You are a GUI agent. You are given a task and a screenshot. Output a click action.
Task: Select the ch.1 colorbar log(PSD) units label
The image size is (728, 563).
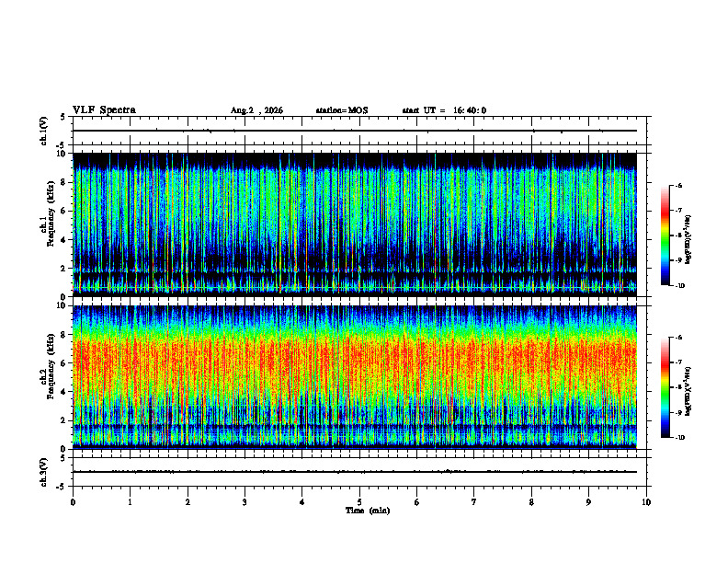[x=688, y=240]
